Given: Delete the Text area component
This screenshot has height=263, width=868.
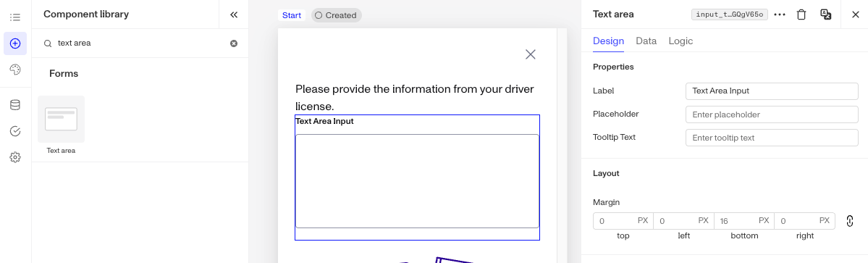Looking at the screenshot, I should (x=801, y=15).
